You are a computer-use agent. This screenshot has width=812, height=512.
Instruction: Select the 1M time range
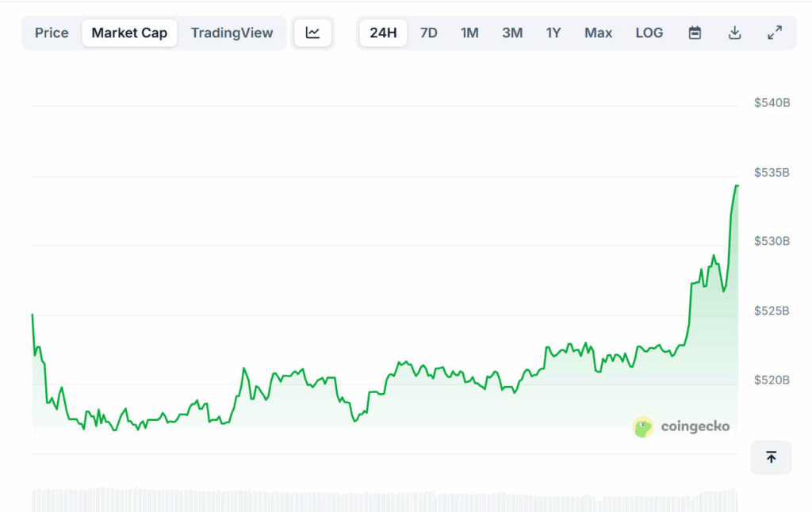pyautogui.click(x=469, y=33)
